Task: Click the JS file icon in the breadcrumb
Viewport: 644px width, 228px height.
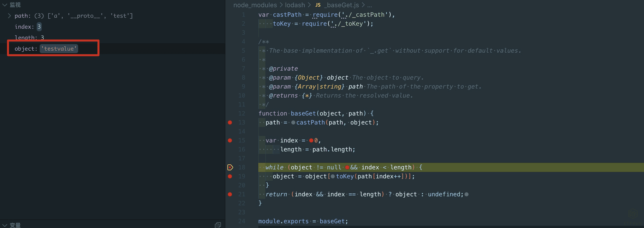Action: tap(318, 5)
